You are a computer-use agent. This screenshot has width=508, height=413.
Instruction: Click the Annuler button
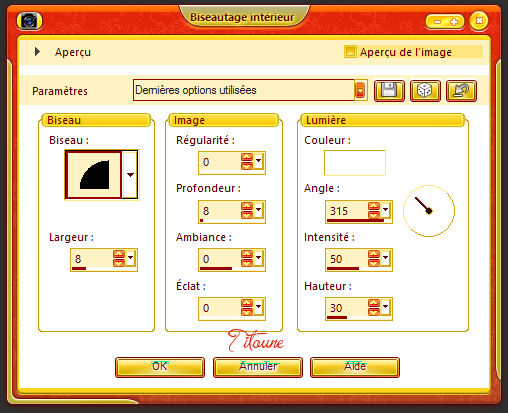258,367
